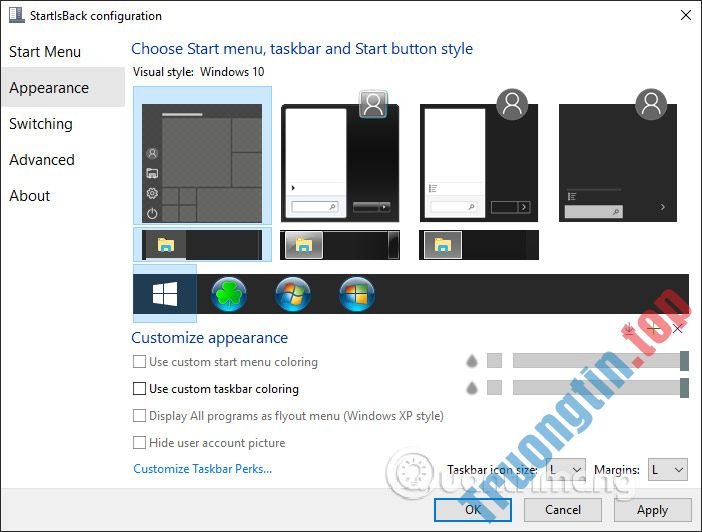Click the taskbar color swatch
Screen dimensions: 702x532
point(494,388)
